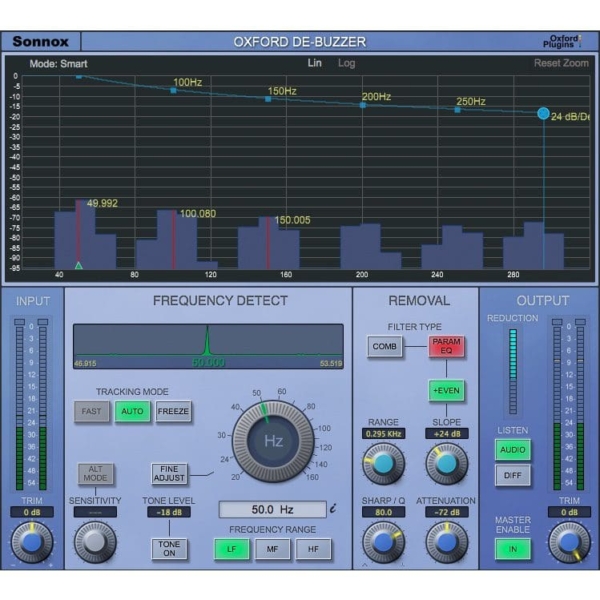Click the ATTENUATION -72 dB value field
This screenshot has width=600, height=600.
pyautogui.click(x=447, y=512)
